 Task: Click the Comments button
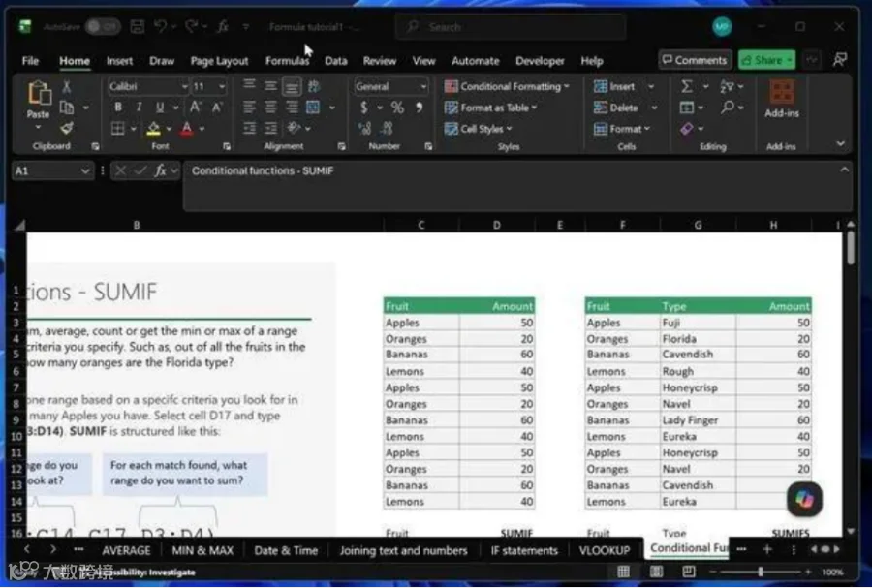(695, 59)
